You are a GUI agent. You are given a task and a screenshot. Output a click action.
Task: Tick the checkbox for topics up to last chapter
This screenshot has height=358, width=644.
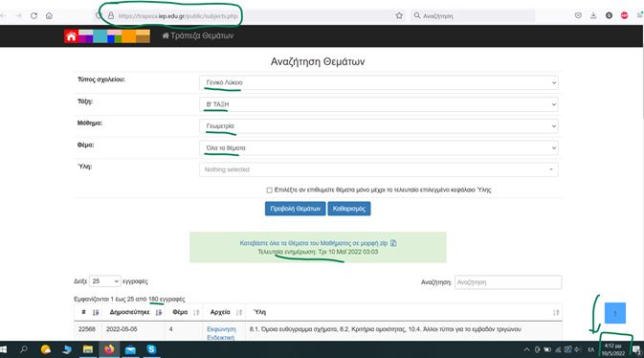(269, 190)
